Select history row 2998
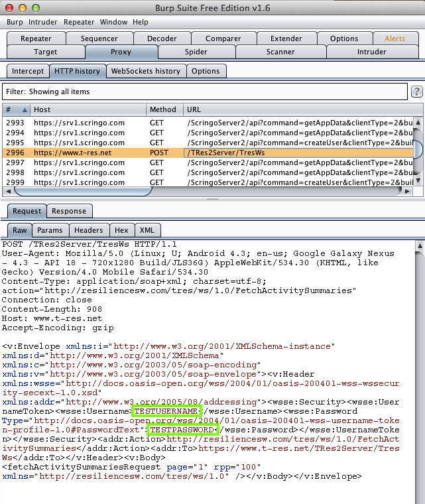Image resolution: width=425 pixels, height=504 pixels. pos(208,172)
